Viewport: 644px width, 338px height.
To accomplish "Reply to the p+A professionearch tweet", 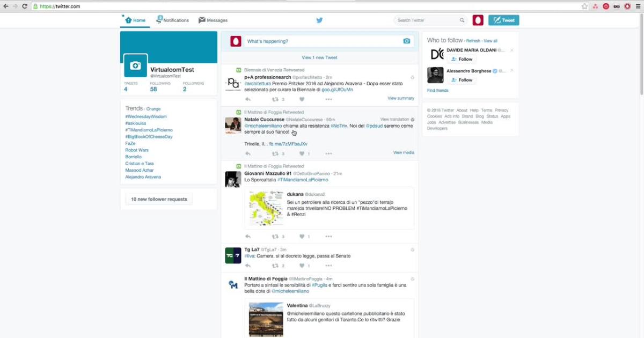I will click(x=247, y=99).
